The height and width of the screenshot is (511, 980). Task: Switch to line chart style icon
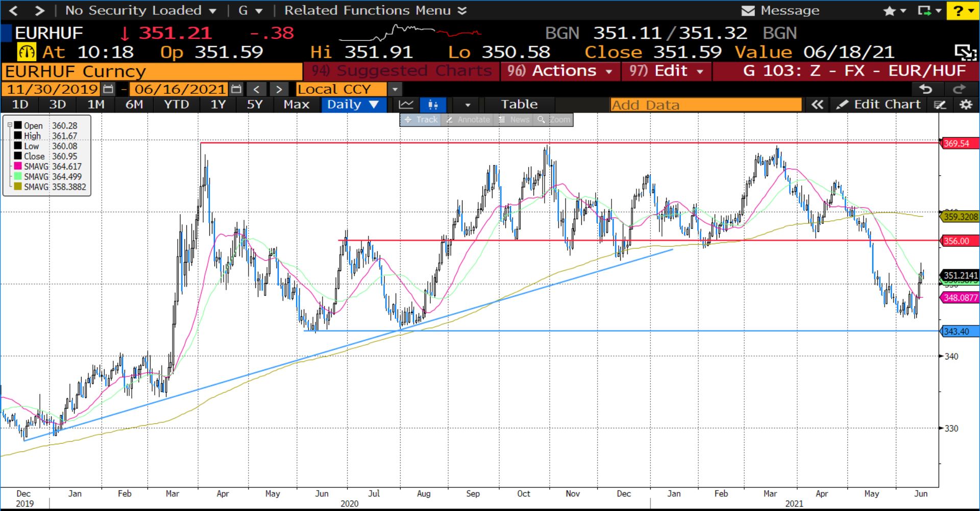[x=406, y=105]
